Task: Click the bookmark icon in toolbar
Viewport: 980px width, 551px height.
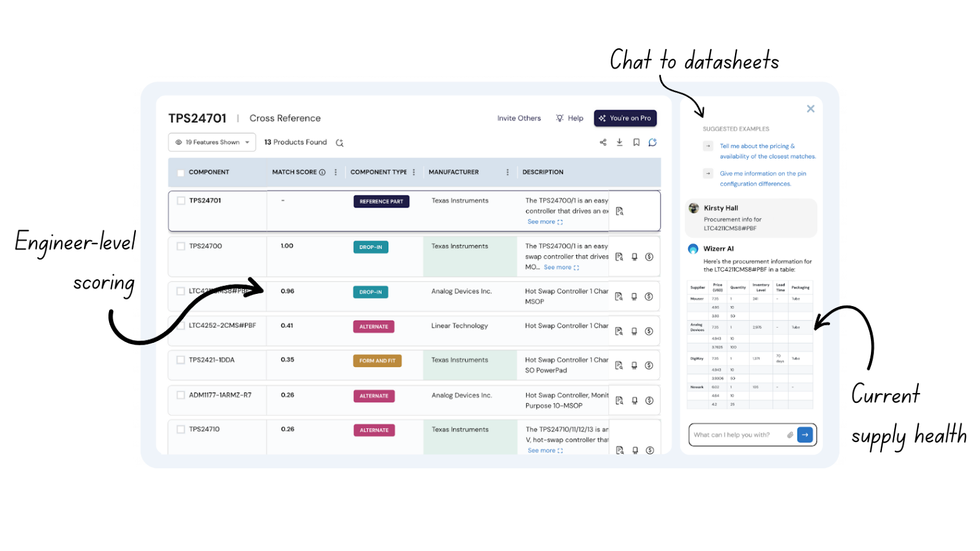Action: coord(636,142)
